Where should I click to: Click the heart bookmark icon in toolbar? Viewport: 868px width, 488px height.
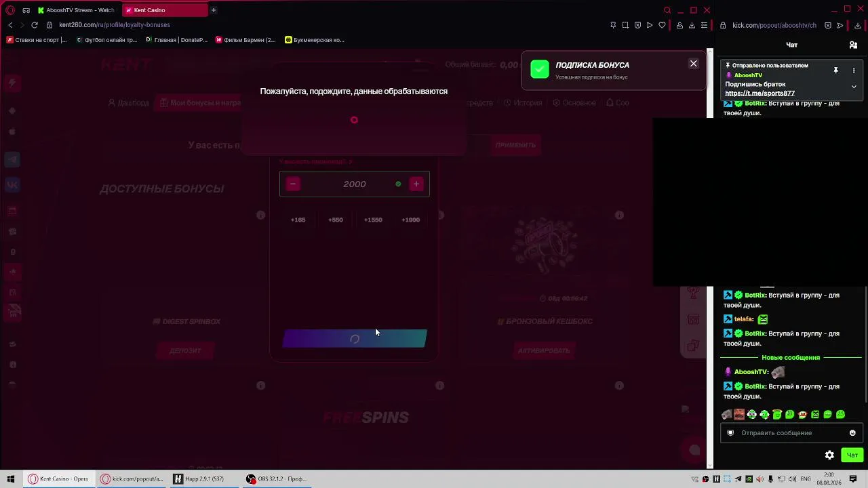pyautogui.click(x=662, y=25)
